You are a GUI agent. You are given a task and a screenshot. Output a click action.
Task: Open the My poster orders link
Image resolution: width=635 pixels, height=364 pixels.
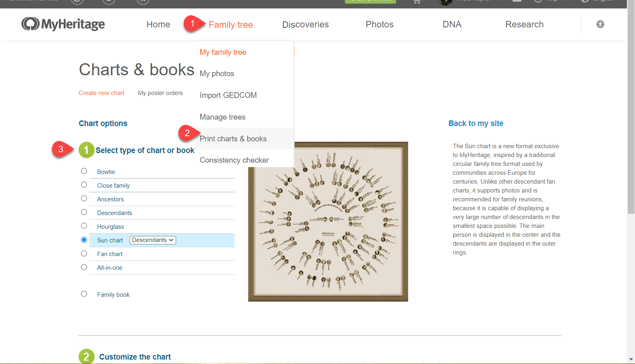(160, 93)
